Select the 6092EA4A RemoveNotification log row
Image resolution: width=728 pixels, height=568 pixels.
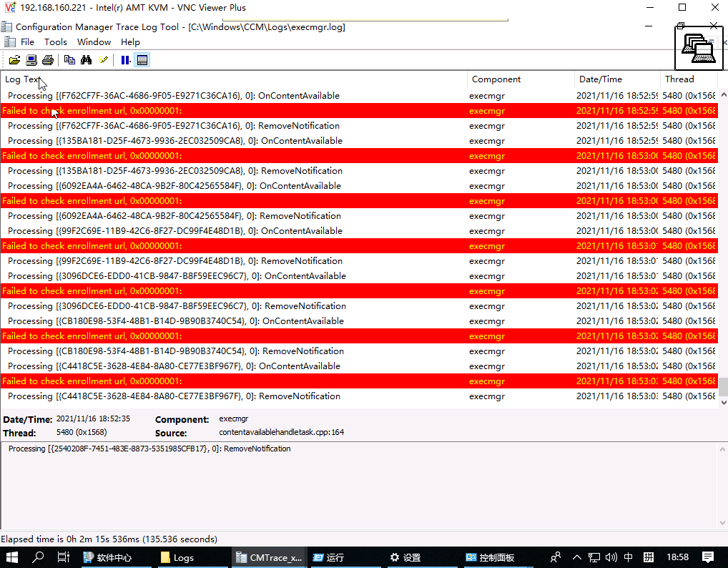[359, 216]
